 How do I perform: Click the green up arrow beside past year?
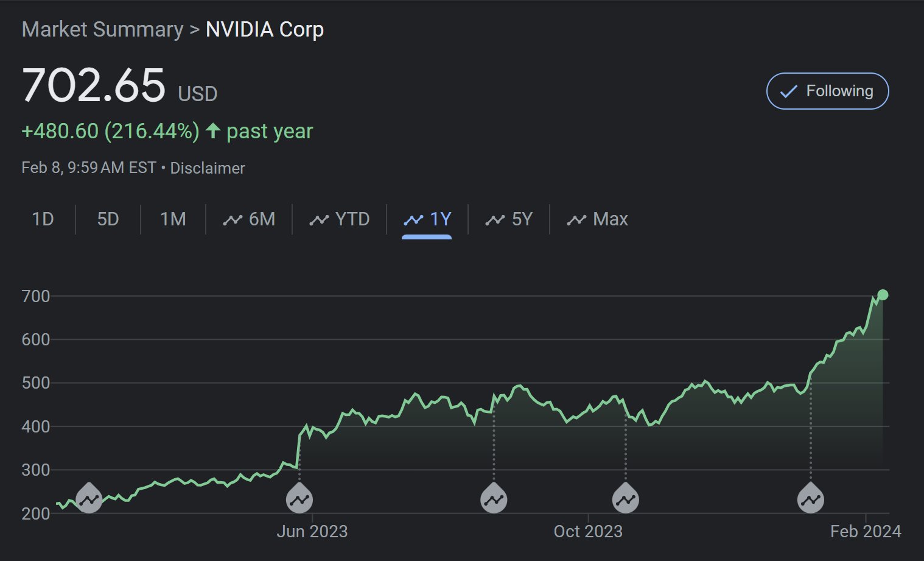tap(212, 130)
